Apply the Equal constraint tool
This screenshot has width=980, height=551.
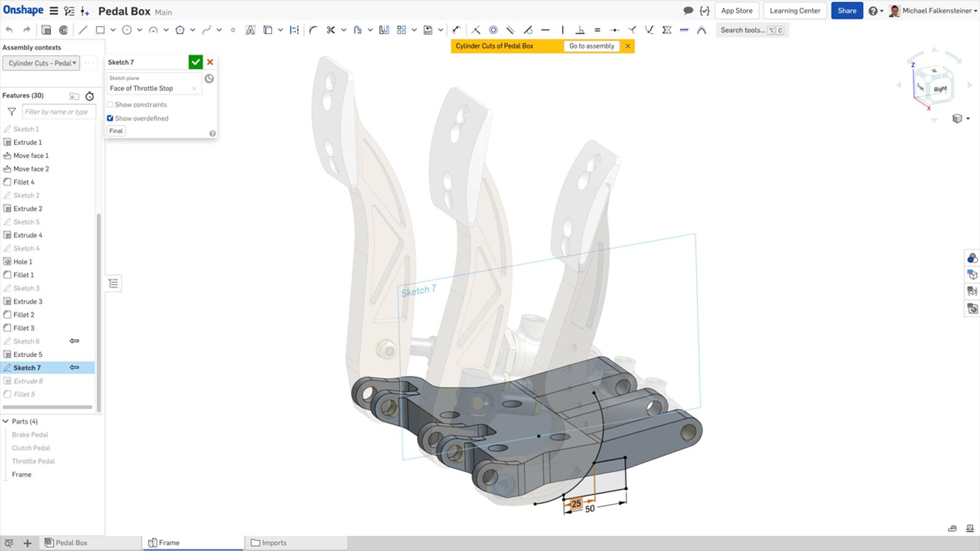coord(597,30)
